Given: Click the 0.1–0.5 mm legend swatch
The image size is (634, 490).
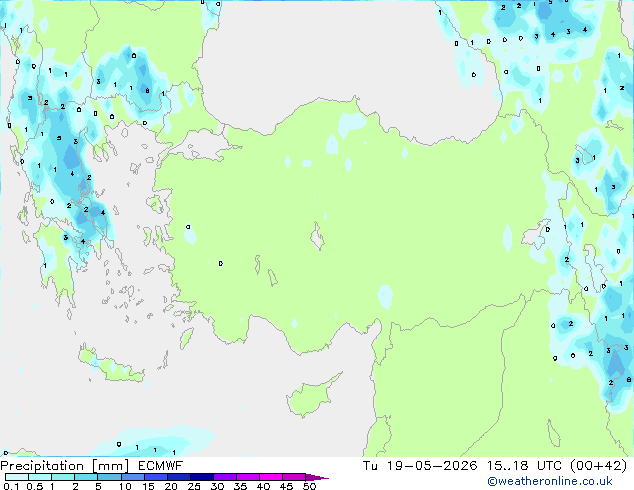Looking at the screenshot, I should (17, 477).
